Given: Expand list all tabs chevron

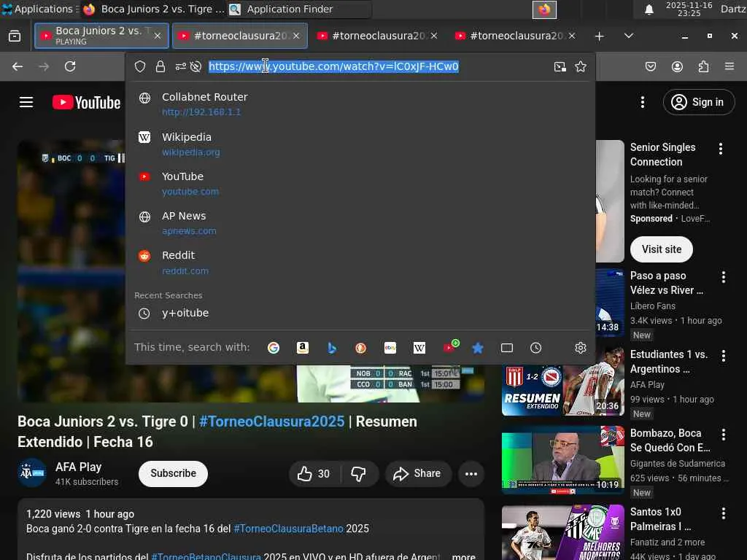Looking at the screenshot, I should point(629,36).
